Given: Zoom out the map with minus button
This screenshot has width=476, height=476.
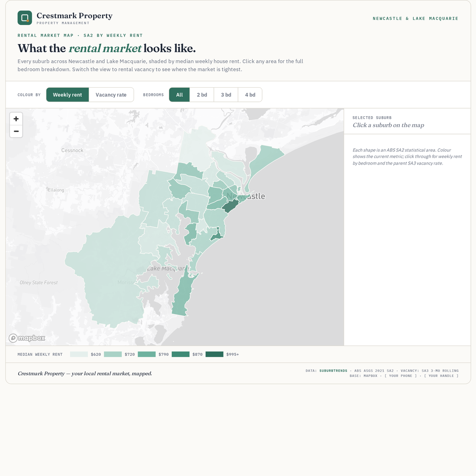Looking at the screenshot, I should point(16,131).
